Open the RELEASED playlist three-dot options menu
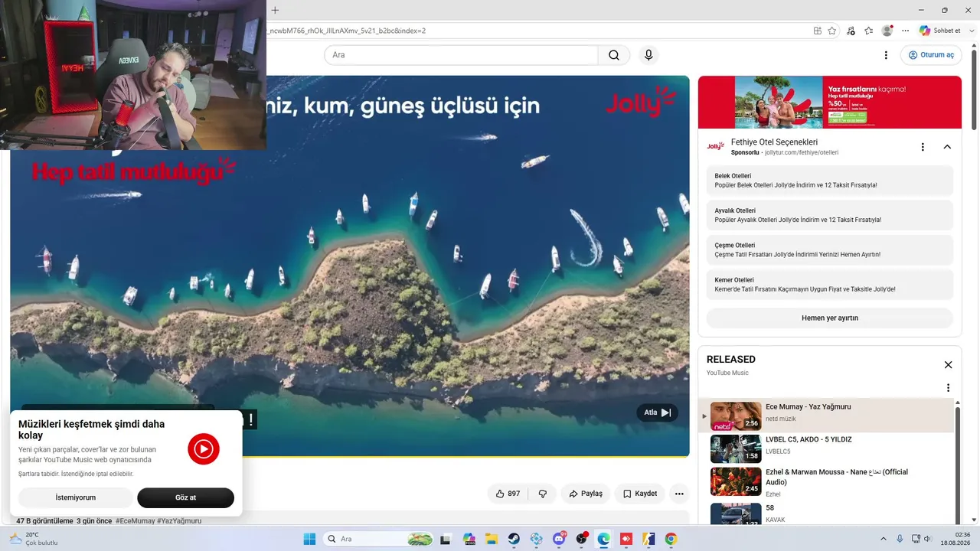This screenshot has height=551, width=980. [x=948, y=388]
